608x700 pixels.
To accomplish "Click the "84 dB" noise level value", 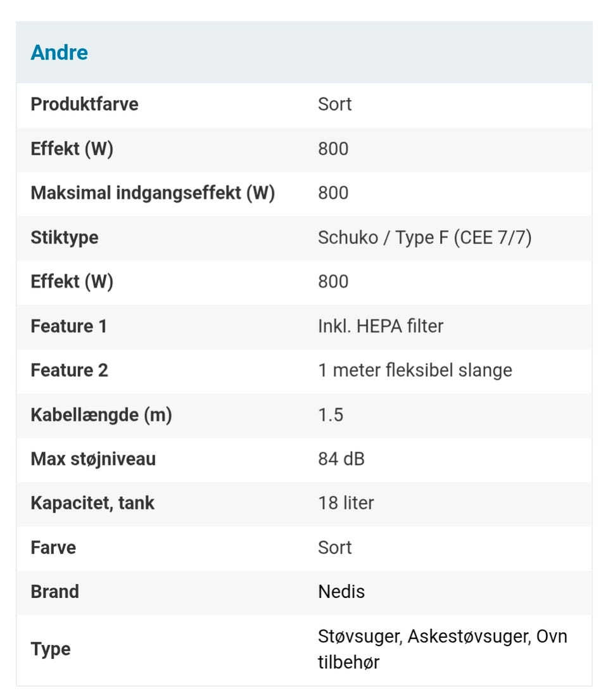I will click(x=341, y=459).
